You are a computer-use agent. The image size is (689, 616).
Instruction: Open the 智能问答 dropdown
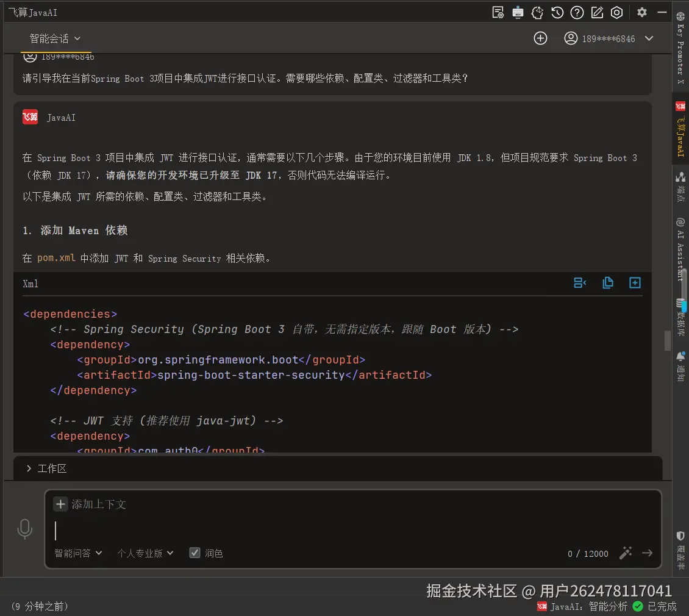pos(78,553)
